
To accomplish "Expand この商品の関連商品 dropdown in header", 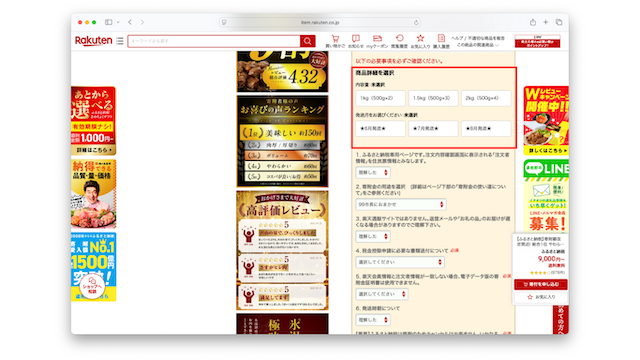I will (478, 45).
